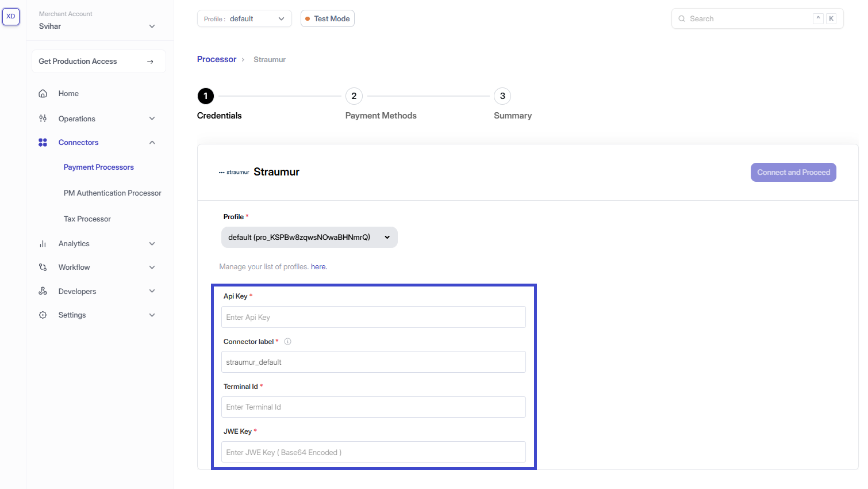Click the Api Key field label
The height and width of the screenshot is (489, 868).
pyautogui.click(x=236, y=296)
